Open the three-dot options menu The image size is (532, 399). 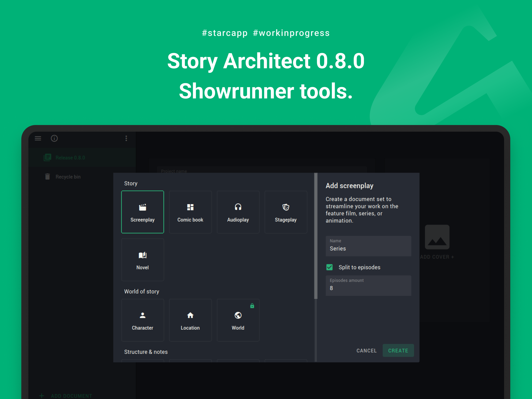click(x=126, y=138)
